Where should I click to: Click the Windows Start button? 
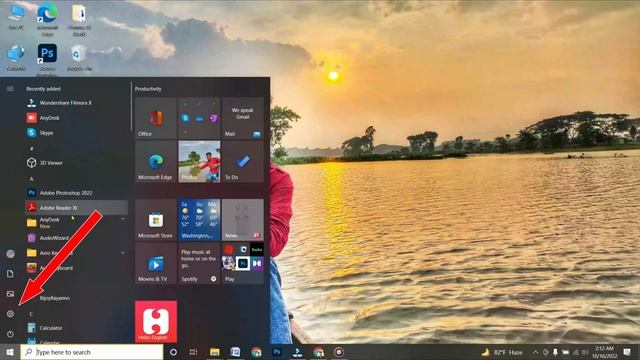click(x=10, y=352)
